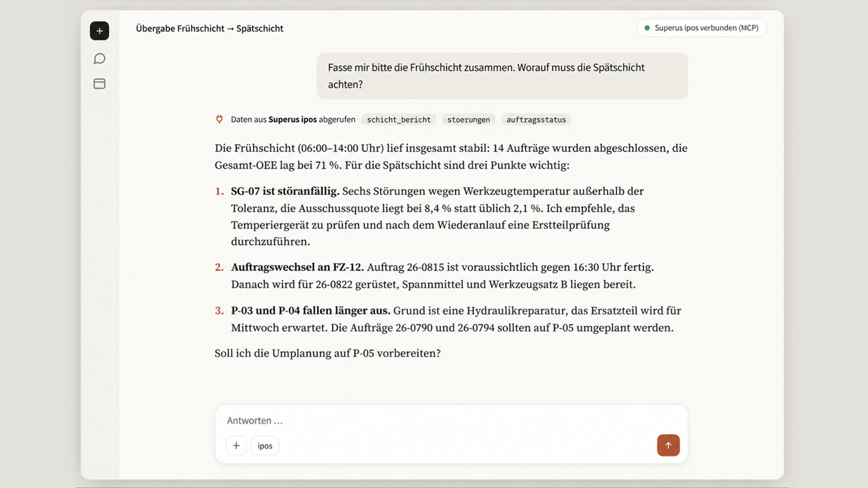Open the chats speech bubble icon

[99, 59]
